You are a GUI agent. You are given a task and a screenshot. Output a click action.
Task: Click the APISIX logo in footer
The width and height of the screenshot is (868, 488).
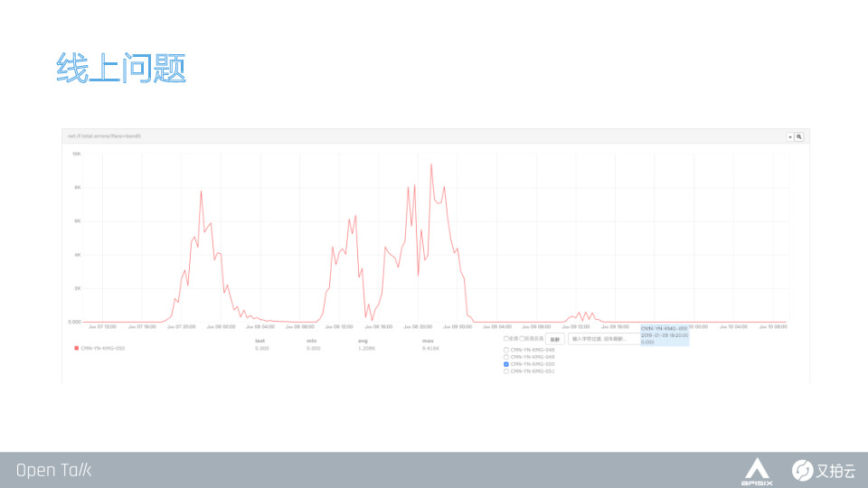[x=757, y=472]
